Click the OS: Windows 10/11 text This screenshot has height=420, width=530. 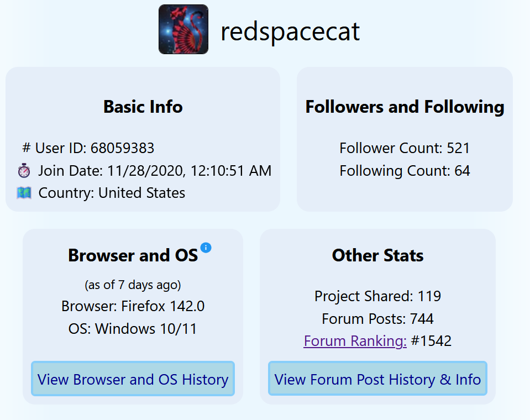(x=133, y=329)
